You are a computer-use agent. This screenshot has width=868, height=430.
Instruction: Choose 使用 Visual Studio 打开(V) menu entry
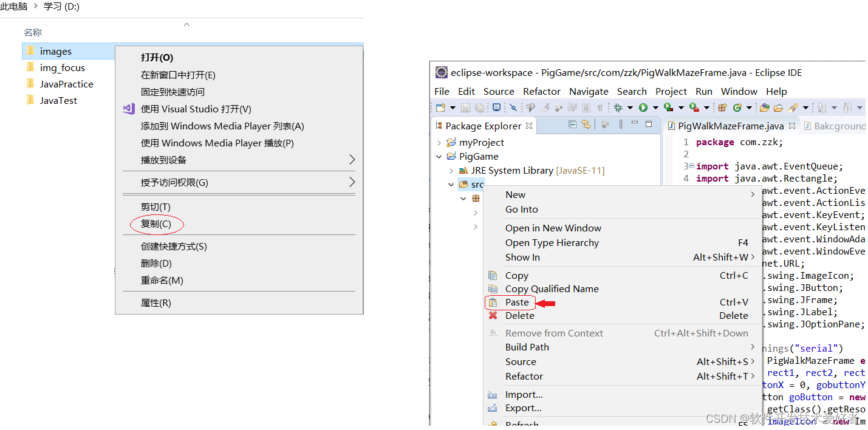[239, 109]
